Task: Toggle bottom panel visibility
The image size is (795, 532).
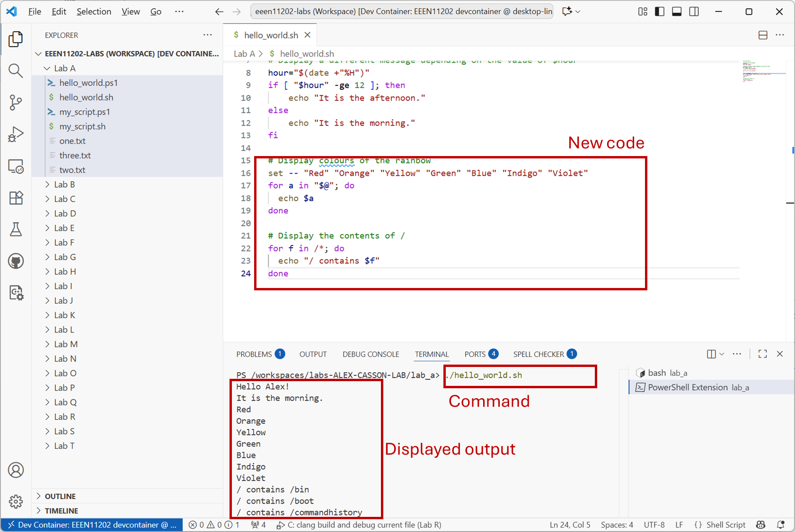Action: (x=677, y=11)
